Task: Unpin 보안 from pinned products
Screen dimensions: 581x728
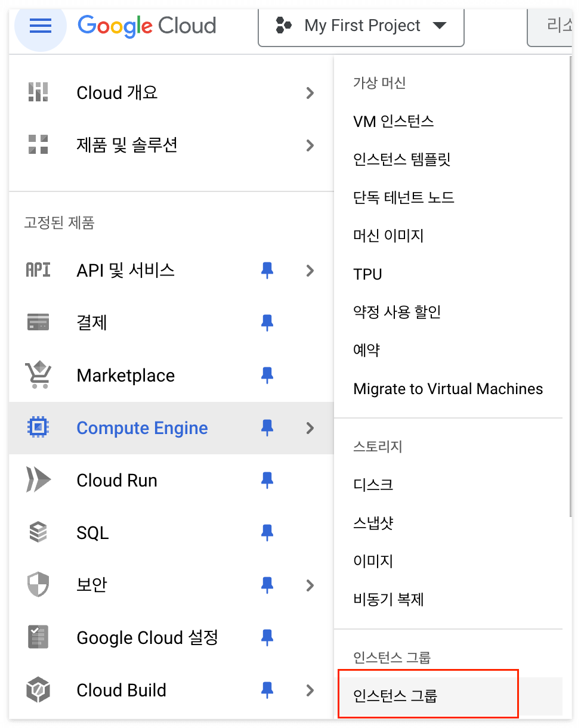Action: point(267,586)
